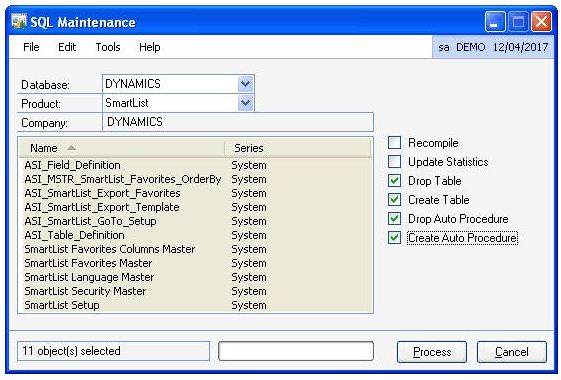Viewport: 561px width, 380px height.
Task: Uncheck the Create Table option
Action: coord(394,200)
